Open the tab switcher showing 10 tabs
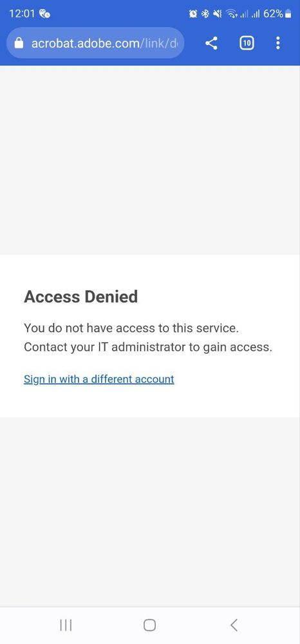300x644 pixels. pos(246,43)
